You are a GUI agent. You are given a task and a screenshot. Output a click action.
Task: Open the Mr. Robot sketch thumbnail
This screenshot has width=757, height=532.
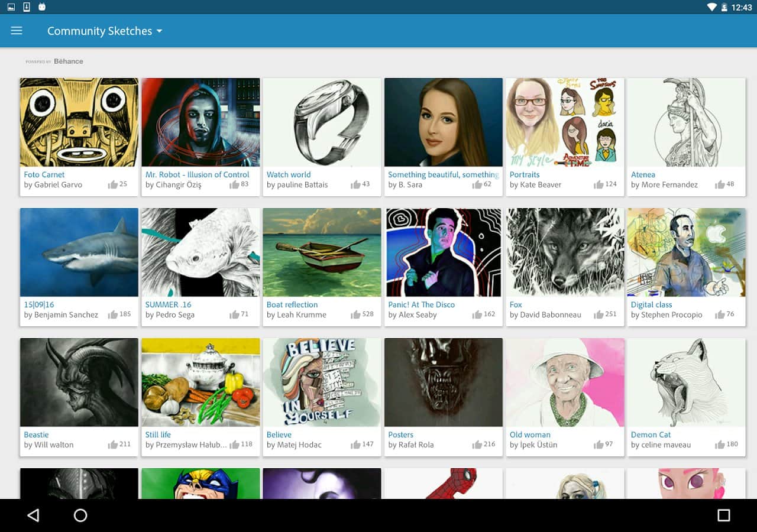(200, 122)
